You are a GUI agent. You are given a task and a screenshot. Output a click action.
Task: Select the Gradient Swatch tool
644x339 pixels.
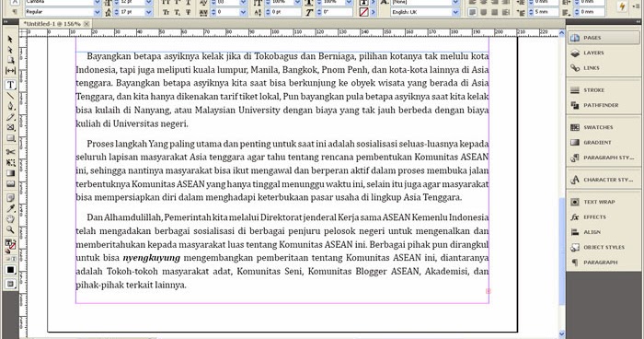(10, 173)
